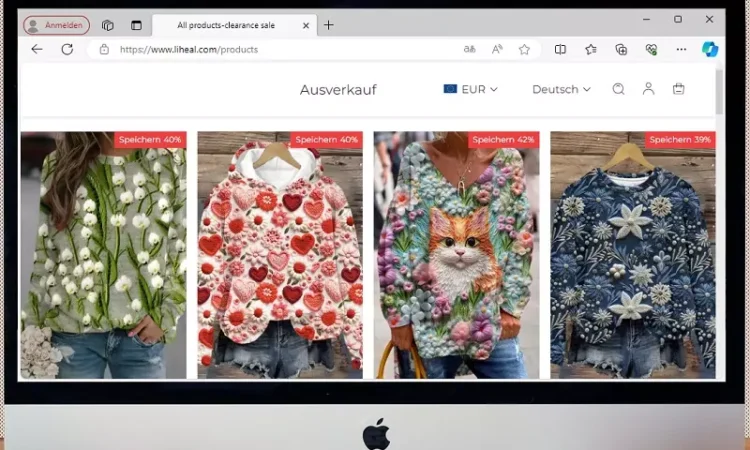Open the cat floral sweater product
The height and width of the screenshot is (450, 750).
tap(456, 255)
